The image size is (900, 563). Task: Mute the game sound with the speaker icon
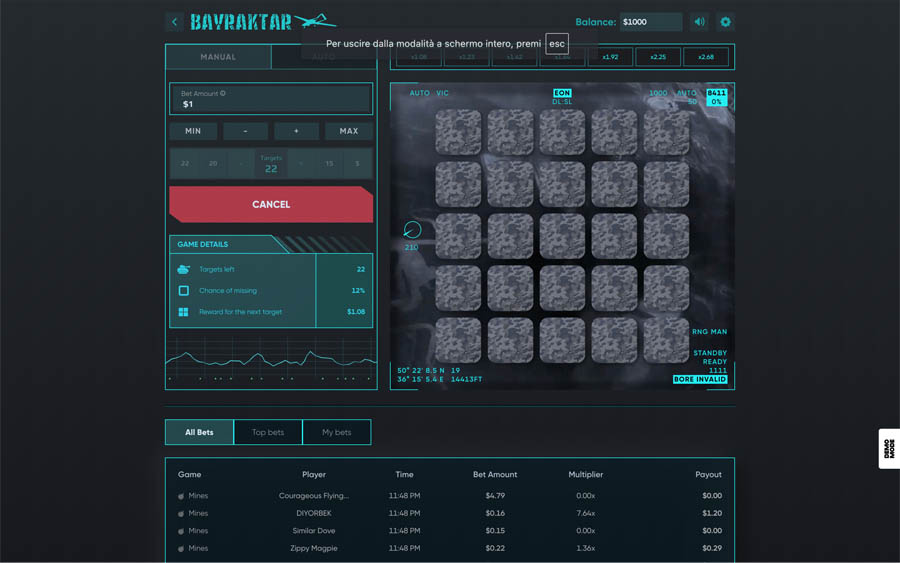(699, 22)
